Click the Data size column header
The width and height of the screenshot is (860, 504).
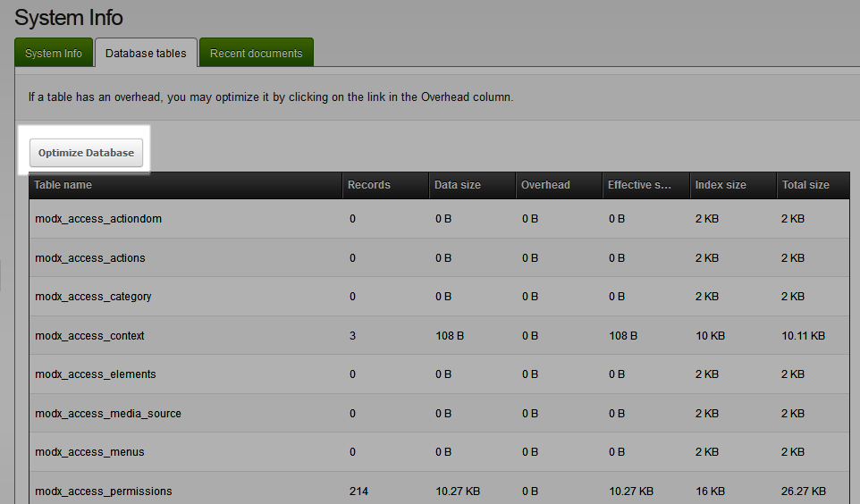457,185
